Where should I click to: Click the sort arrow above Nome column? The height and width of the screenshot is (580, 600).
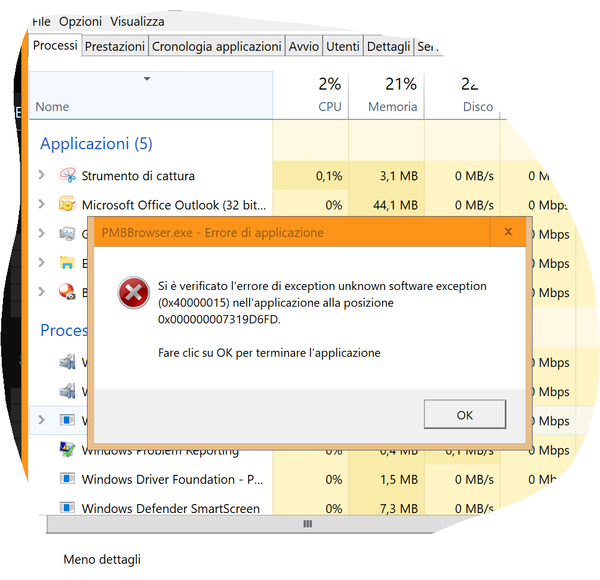147,79
